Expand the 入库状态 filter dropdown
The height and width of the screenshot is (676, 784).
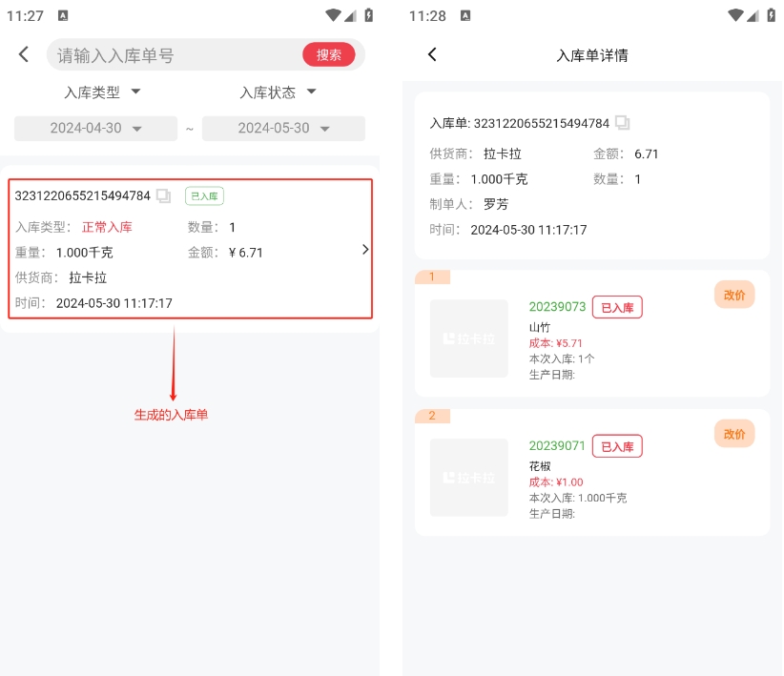(x=278, y=92)
